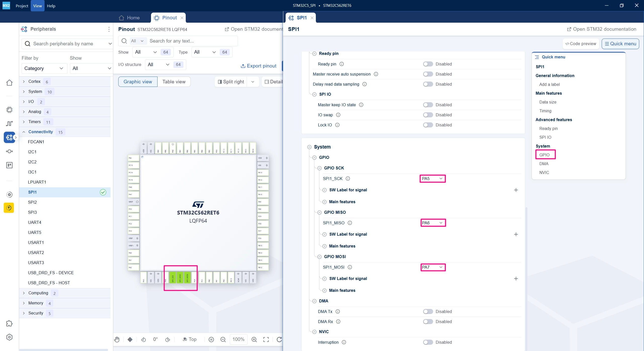Click the Code preview button
Screen dimensions: 644x351
tap(581, 44)
